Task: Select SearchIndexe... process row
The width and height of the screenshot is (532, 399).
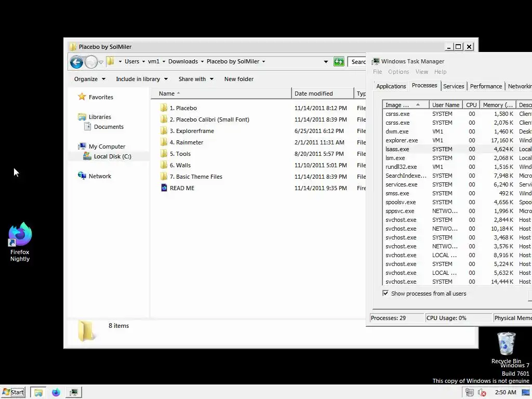Action: 458,176
